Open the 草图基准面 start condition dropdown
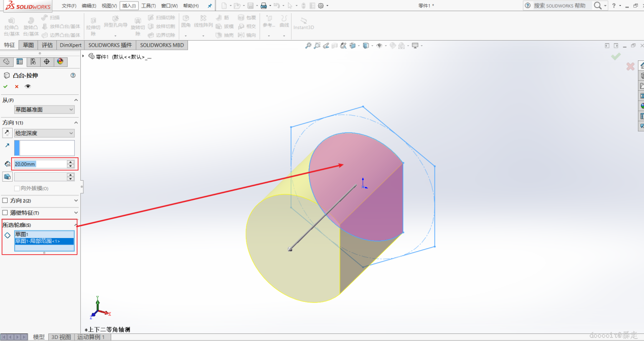 (44, 110)
